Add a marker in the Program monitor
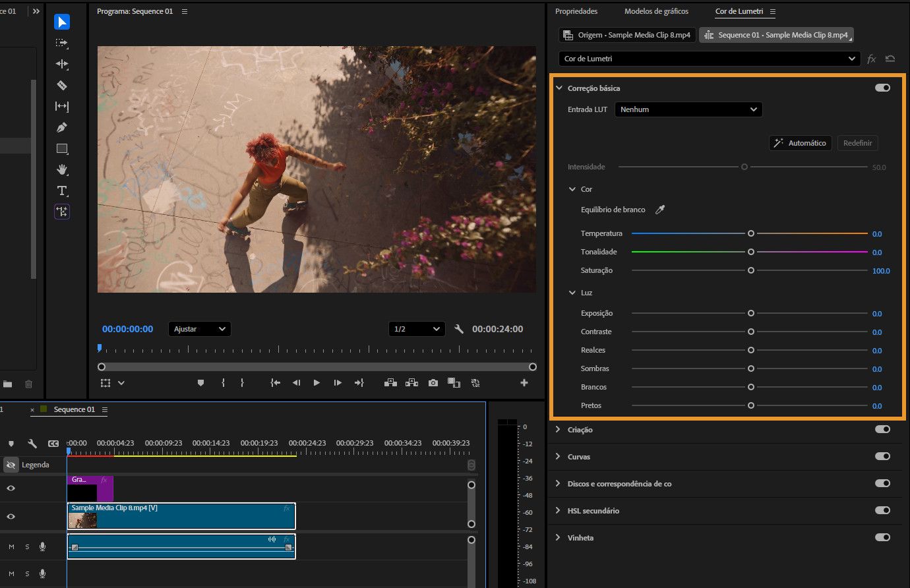Screen dimensions: 910x588 pos(200,382)
